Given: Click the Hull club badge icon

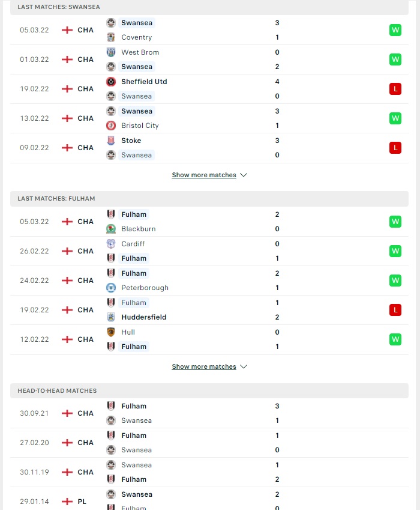Looking at the screenshot, I should click(111, 332).
